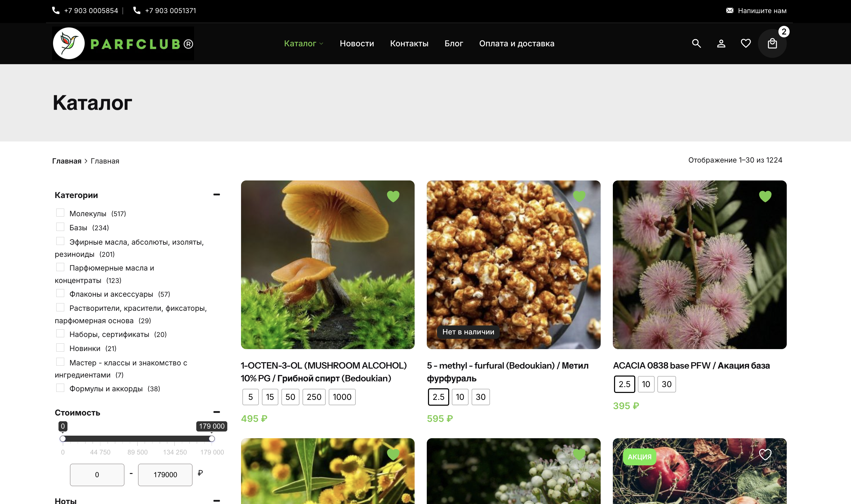The height and width of the screenshot is (504, 851).
Task: Select 250 volume for mushroom alcohol
Action: [x=314, y=397]
